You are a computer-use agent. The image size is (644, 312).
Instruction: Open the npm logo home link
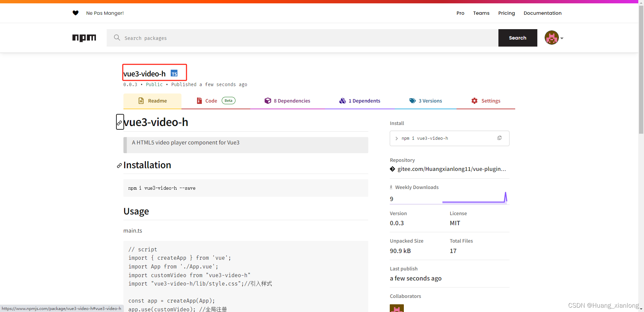click(84, 38)
